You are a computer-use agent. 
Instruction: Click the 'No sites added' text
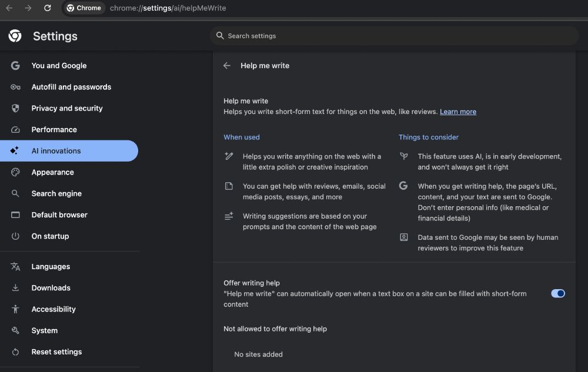(x=258, y=354)
